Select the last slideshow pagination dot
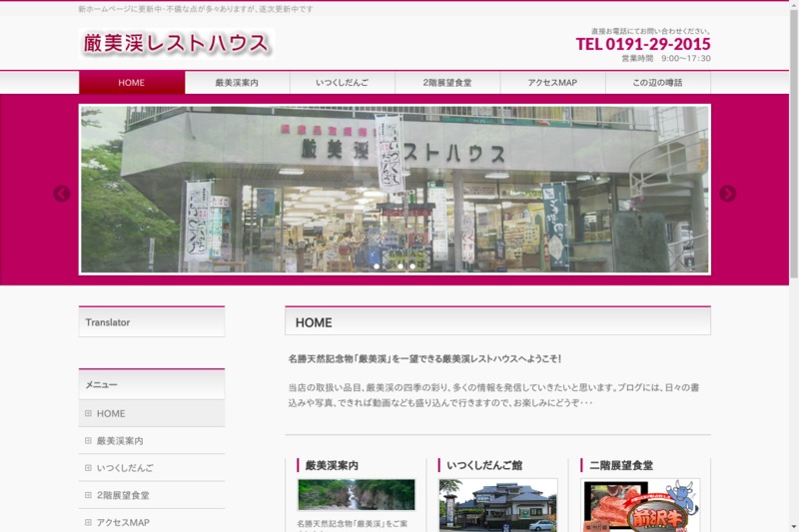This screenshot has height=532, width=799. pyautogui.click(x=412, y=266)
